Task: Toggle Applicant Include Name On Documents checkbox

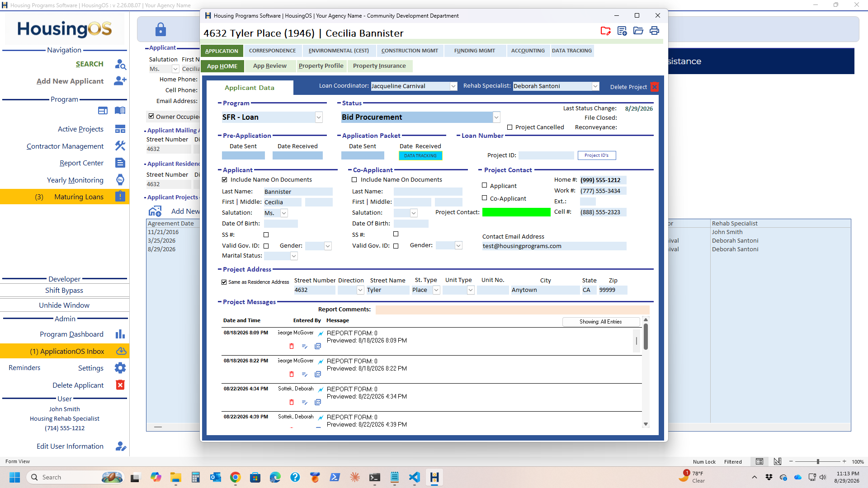Action: pyautogui.click(x=225, y=180)
